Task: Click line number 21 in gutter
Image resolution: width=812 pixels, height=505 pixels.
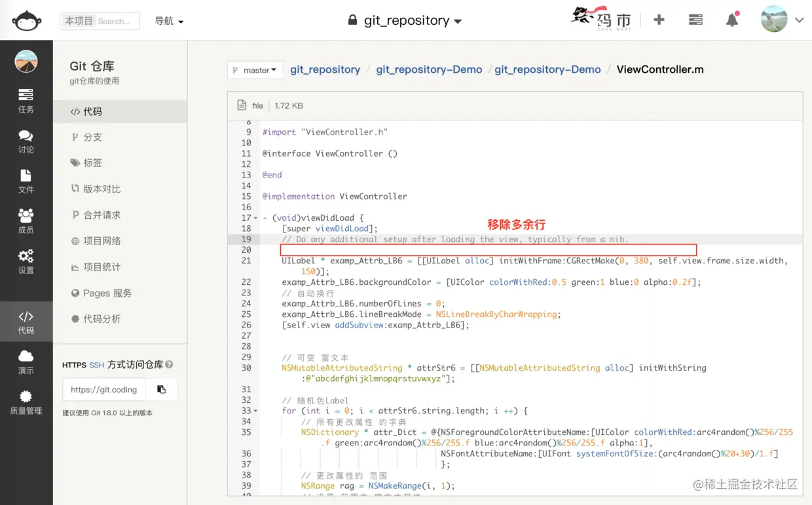Action: (x=246, y=261)
